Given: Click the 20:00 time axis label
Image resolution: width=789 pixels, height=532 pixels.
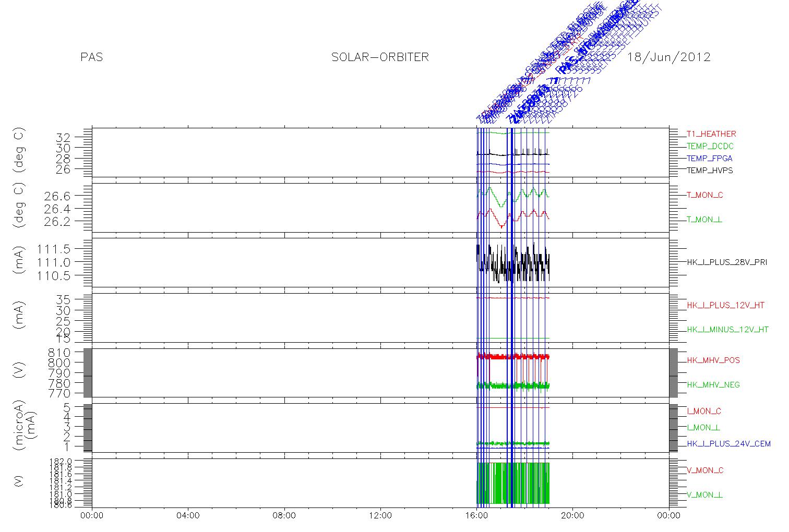Looking at the screenshot, I should (572, 516).
